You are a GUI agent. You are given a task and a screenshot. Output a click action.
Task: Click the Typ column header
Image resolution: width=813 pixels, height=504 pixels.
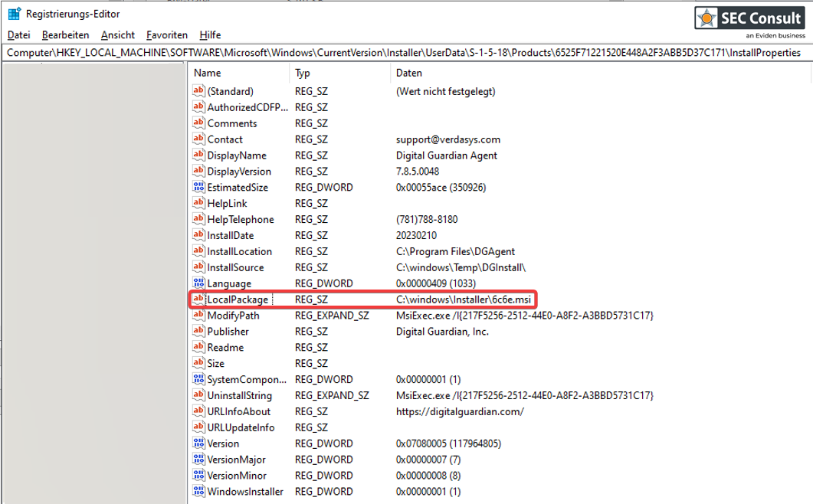(303, 73)
